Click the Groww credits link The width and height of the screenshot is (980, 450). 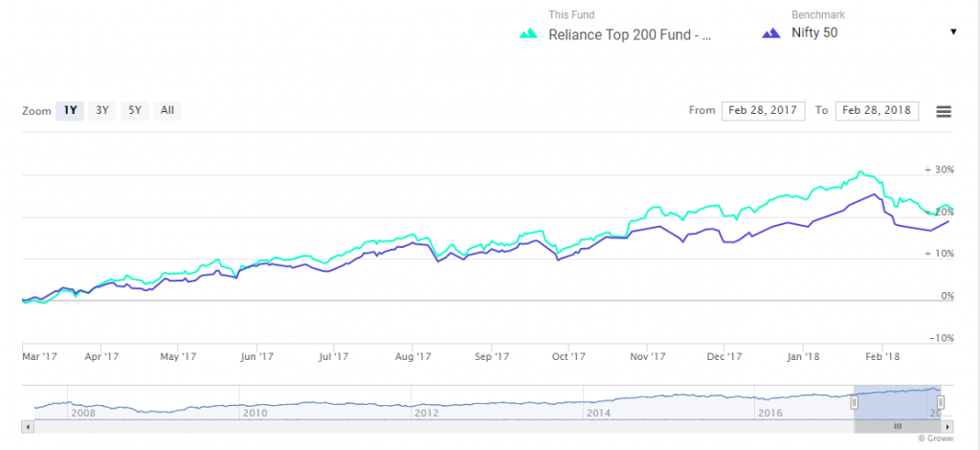[938, 439]
